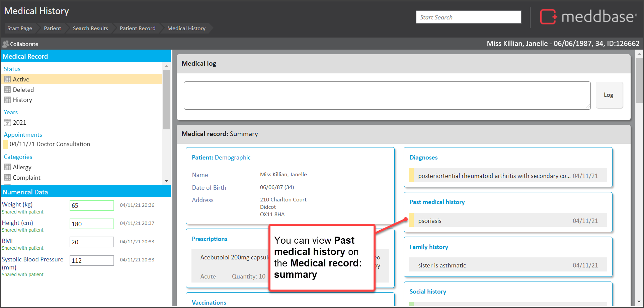Image resolution: width=644 pixels, height=308 pixels.
Task: Select the Active status grid icon
Action: (x=7, y=79)
